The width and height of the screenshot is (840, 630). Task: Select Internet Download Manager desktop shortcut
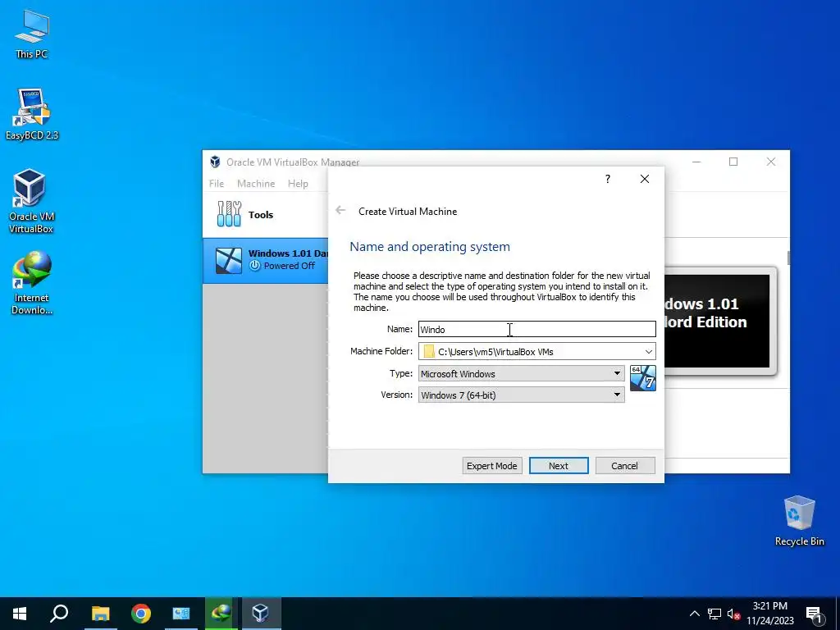pyautogui.click(x=32, y=282)
